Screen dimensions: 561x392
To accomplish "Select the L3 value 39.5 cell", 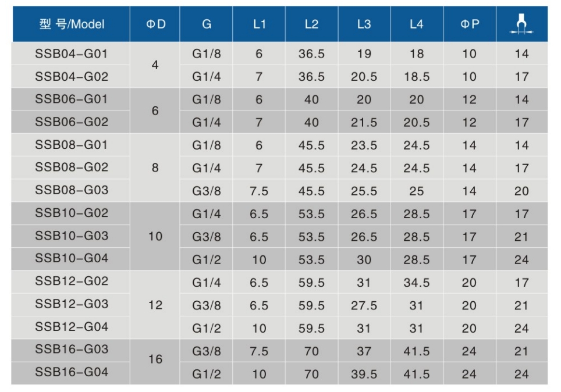I will click(x=364, y=374).
